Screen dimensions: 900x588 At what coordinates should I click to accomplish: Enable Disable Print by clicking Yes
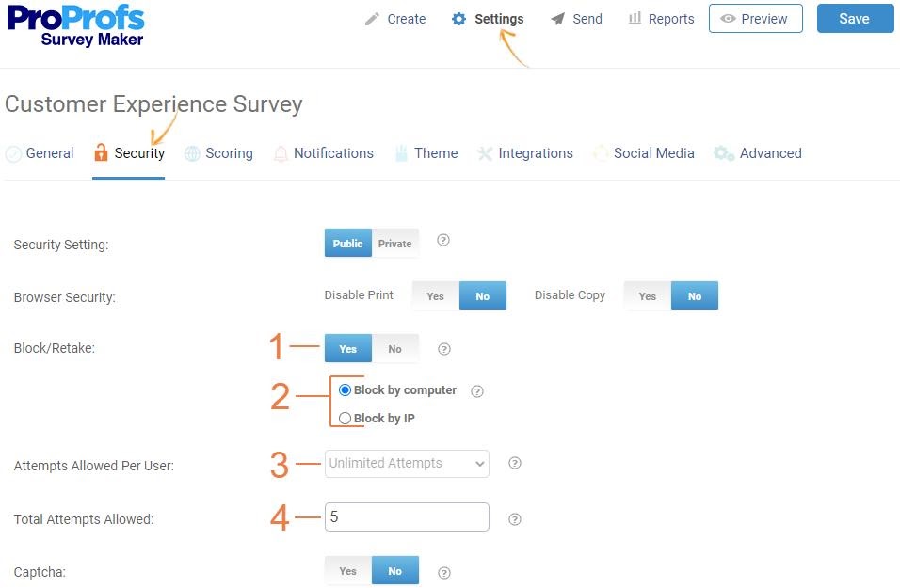(x=435, y=296)
